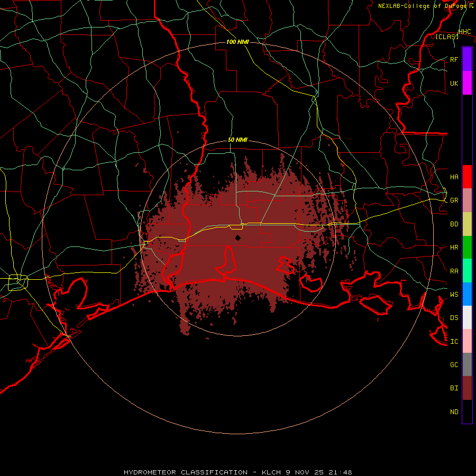Click the WS legend label
Viewport: 476px width, 476px height.
tap(454, 294)
